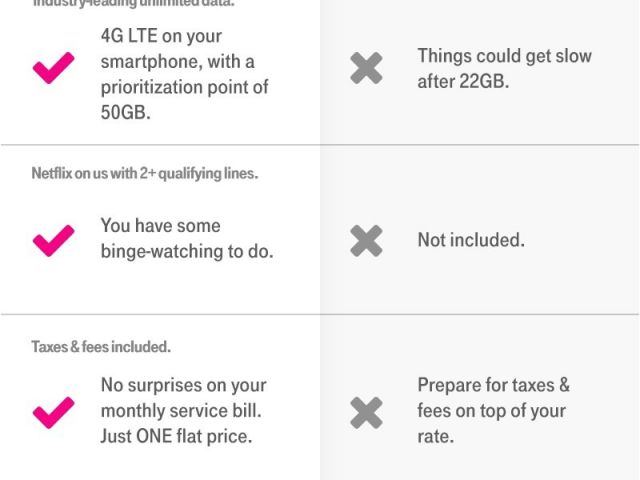Click the Not included text
640x480 pixels.
[x=470, y=240]
